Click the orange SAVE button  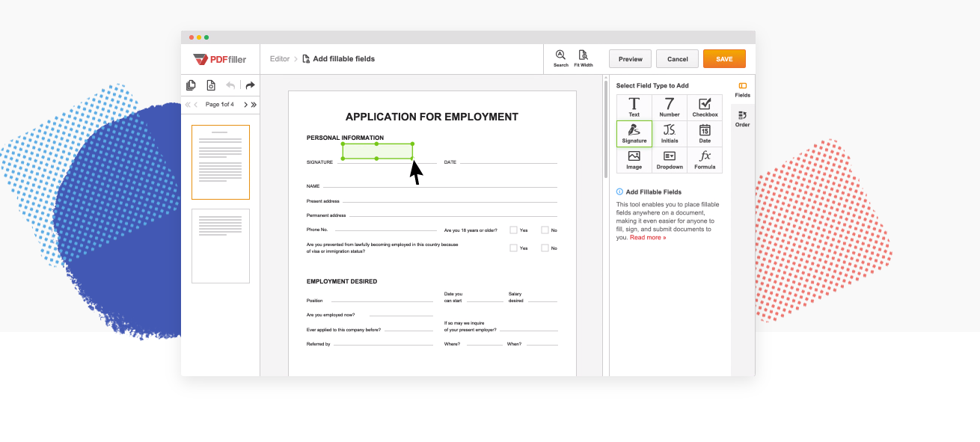click(724, 59)
